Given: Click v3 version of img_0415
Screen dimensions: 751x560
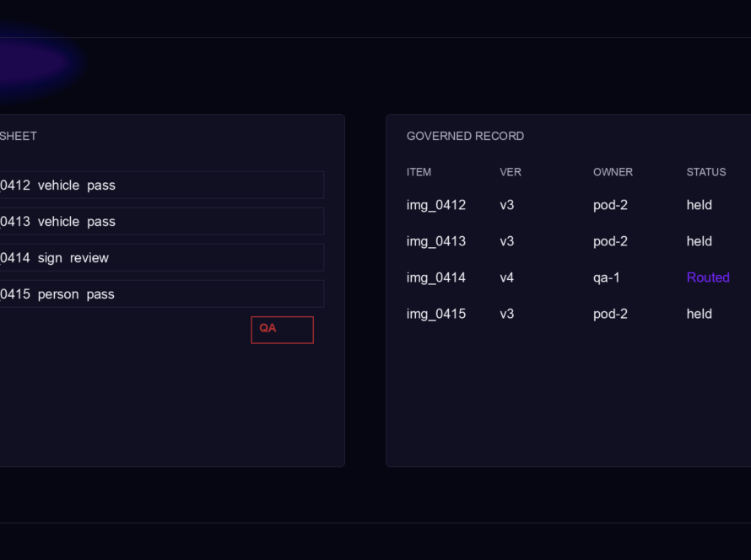Looking at the screenshot, I should 507,315.
